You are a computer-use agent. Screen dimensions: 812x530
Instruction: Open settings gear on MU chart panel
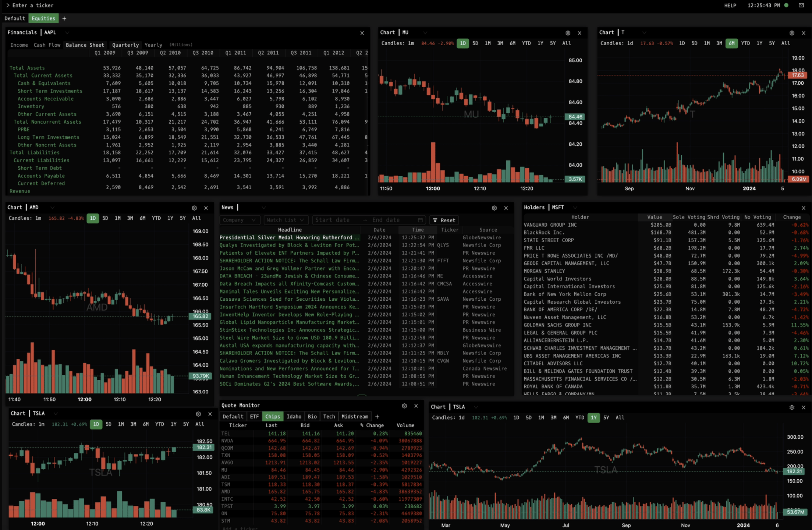(x=568, y=33)
